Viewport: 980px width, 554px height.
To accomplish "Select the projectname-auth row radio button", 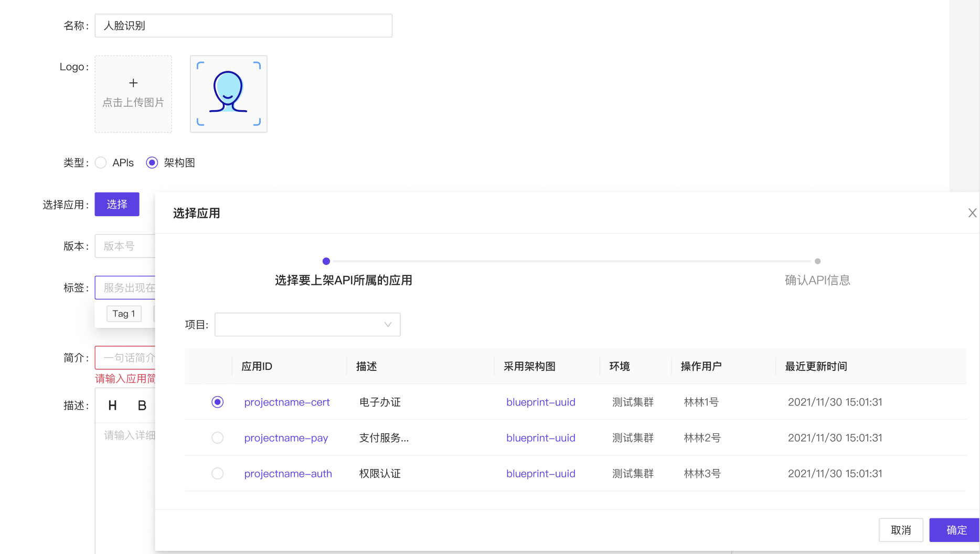I will pos(217,473).
